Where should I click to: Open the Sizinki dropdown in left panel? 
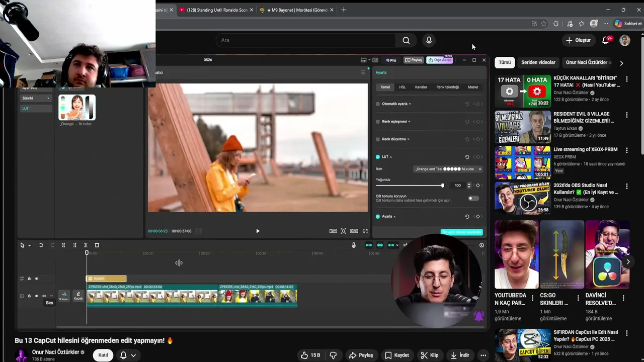(36, 98)
